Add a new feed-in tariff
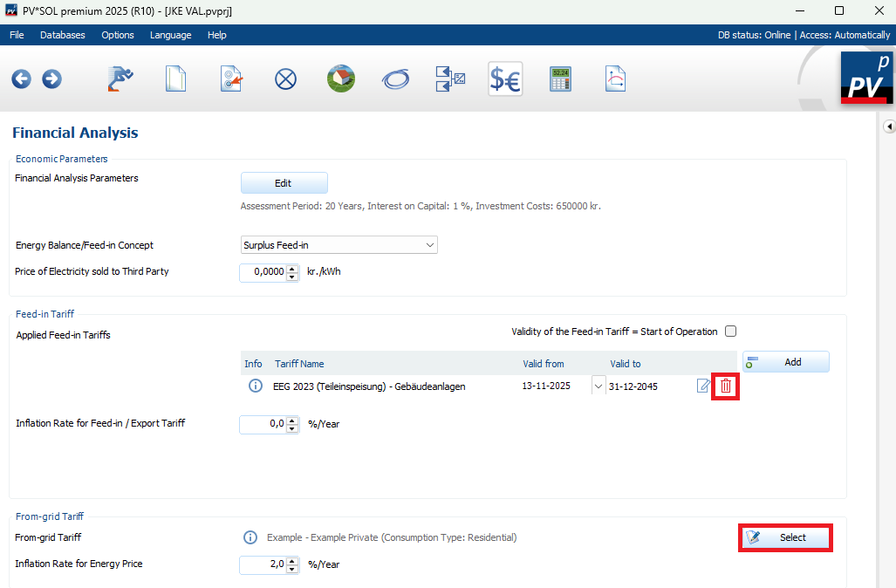This screenshot has height=588, width=896. (x=785, y=362)
